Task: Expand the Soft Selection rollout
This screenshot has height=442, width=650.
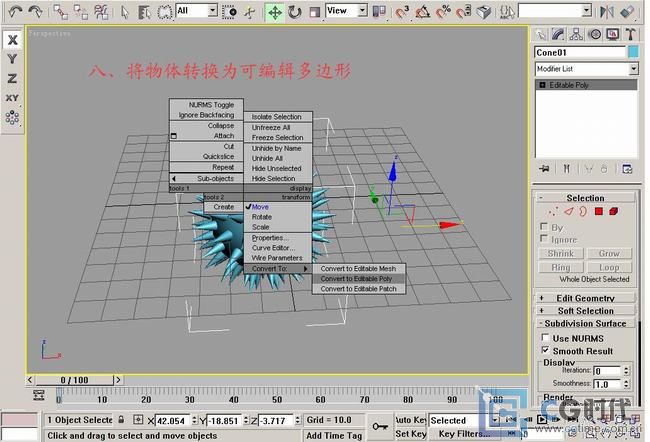Action: 585,311
